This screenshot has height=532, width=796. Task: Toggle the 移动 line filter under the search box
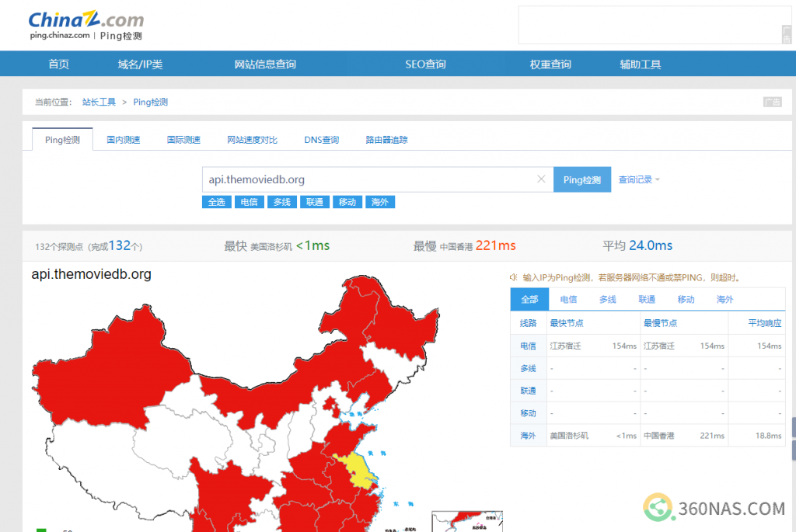click(347, 202)
